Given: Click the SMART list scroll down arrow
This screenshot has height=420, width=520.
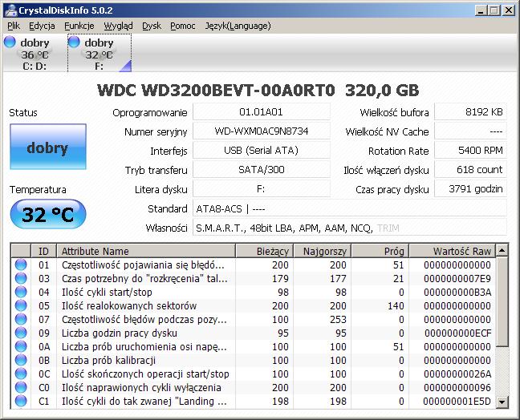Looking at the screenshot, I should click(502, 402).
